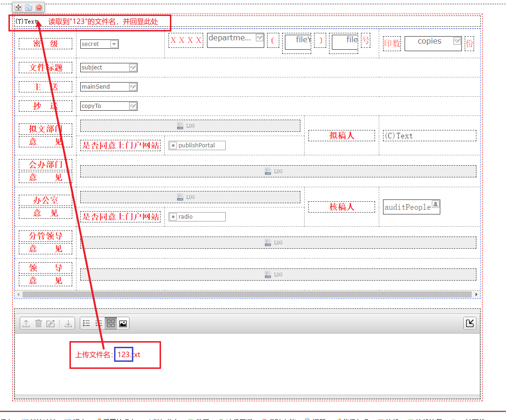Click the upload attachment icon
This screenshot has width=506, height=420.
click(26, 323)
